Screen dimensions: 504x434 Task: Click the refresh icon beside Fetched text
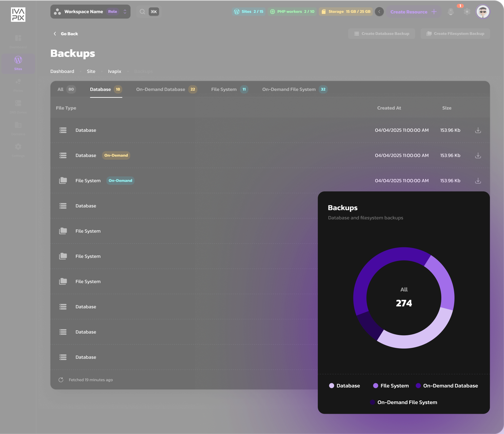[x=61, y=380]
